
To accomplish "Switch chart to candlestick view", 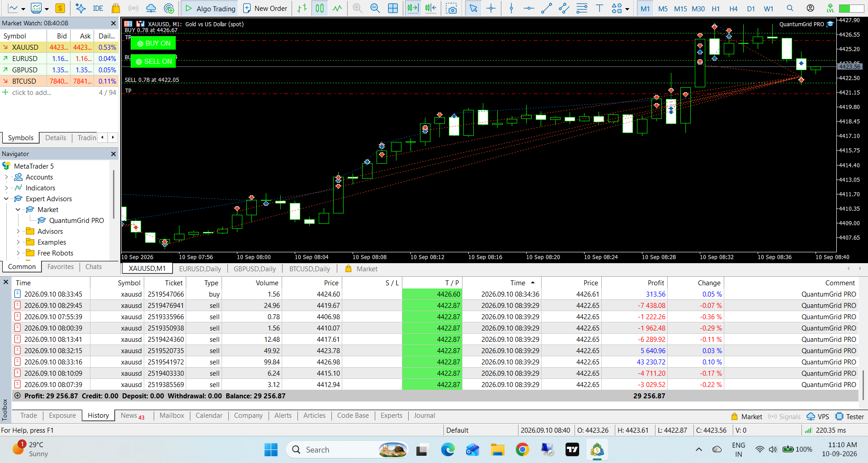I will pos(320,8).
